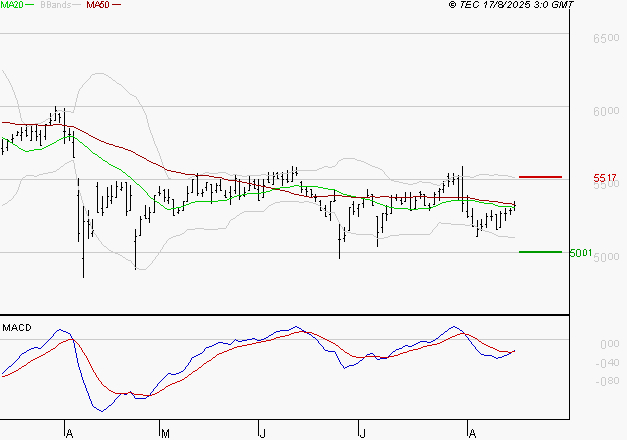
Task: Click the M month marker on time axis
Action: pyautogui.click(x=163, y=432)
